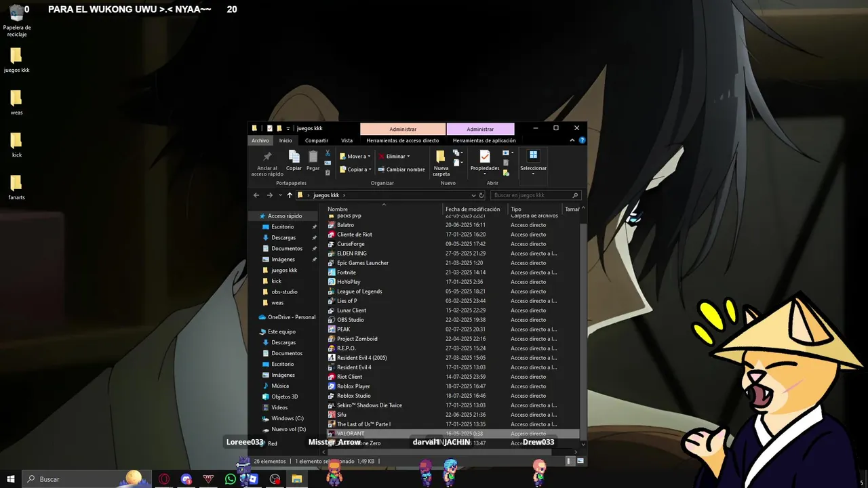The height and width of the screenshot is (488, 868).
Task: Open the Explorer help question mark icon
Action: point(582,140)
